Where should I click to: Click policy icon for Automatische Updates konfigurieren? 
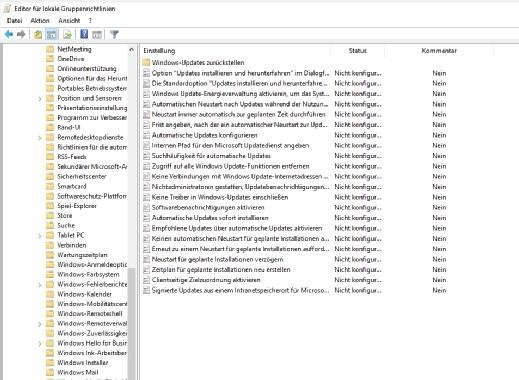pyautogui.click(x=146, y=135)
